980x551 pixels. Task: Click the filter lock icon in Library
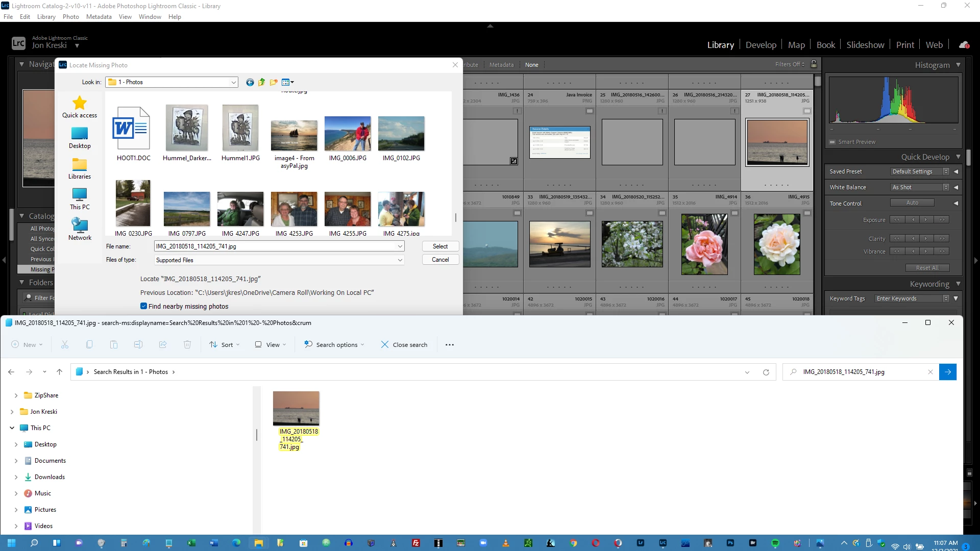pos(814,64)
